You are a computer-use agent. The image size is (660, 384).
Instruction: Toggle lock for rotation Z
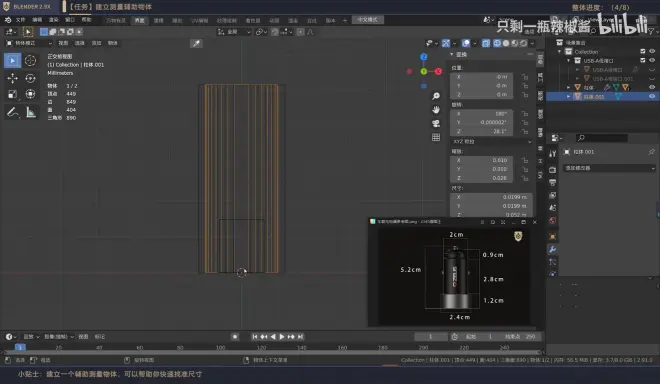point(524,131)
